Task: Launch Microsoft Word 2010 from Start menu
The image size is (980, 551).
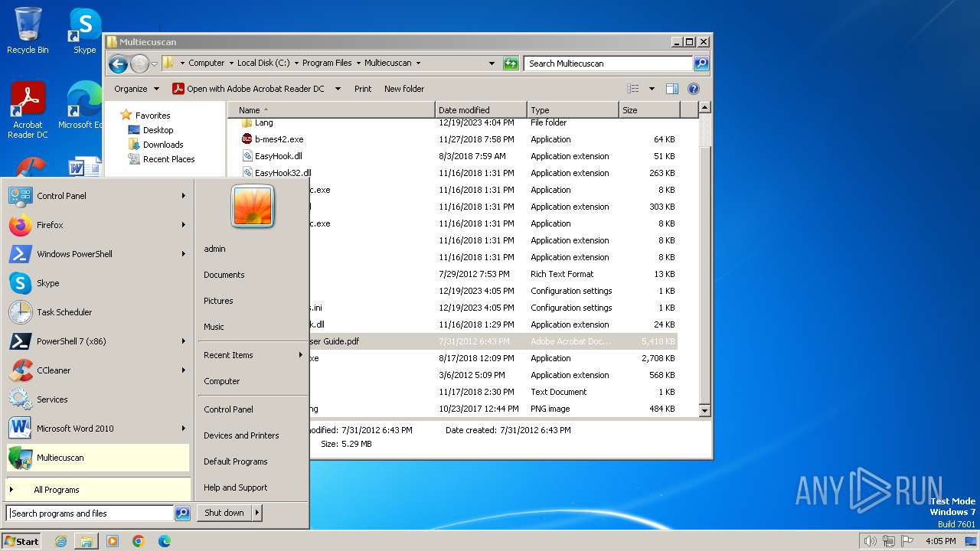Action: [x=98, y=429]
